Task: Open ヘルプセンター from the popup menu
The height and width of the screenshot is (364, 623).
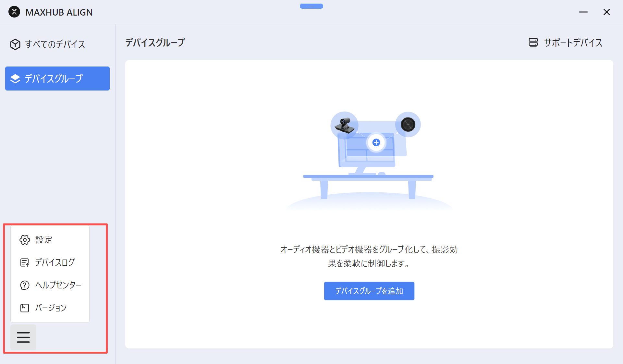Action: tap(58, 285)
